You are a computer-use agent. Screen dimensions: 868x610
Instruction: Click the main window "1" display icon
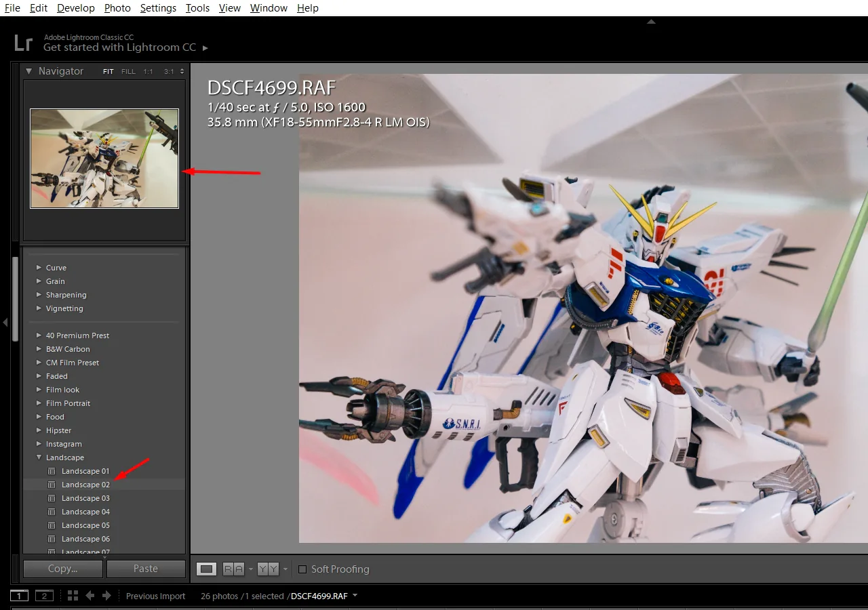(19, 596)
